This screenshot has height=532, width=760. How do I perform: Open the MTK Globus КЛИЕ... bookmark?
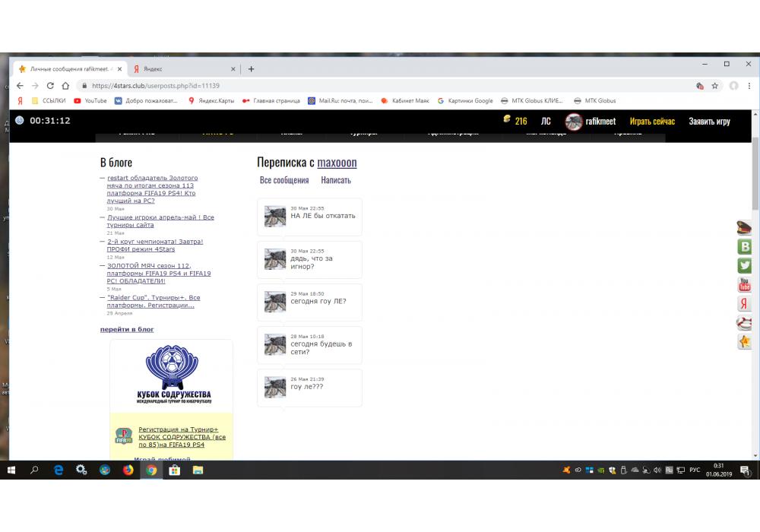coord(532,101)
